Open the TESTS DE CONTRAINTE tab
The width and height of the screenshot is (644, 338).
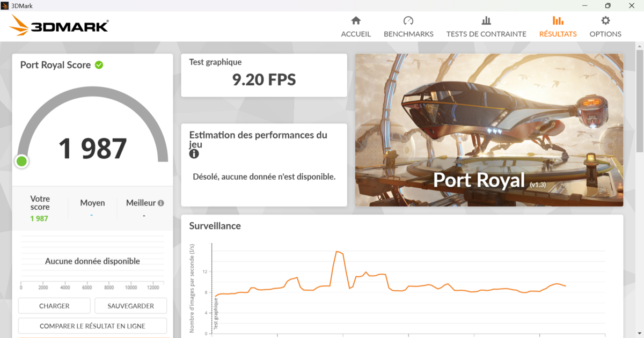pos(486,34)
